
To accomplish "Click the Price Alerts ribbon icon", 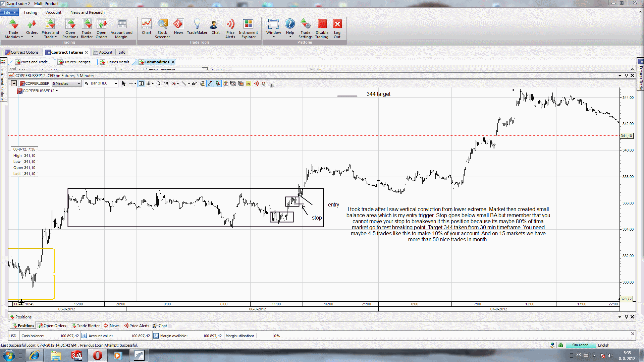I will [x=230, y=28].
